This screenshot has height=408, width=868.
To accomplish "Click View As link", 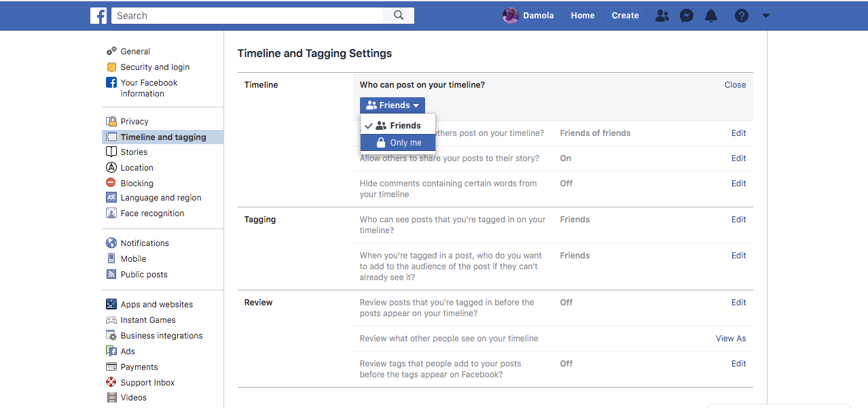I will click(x=731, y=339).
